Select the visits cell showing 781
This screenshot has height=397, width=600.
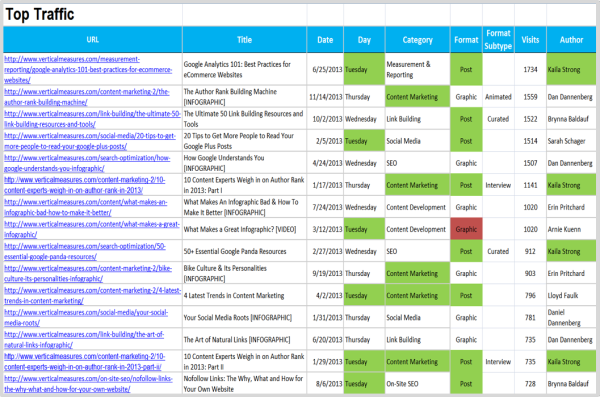(x=530, y=317)
